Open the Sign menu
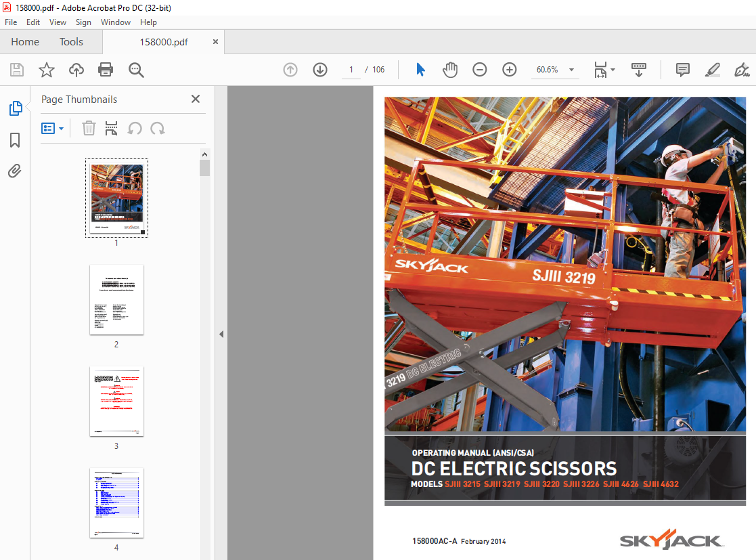756x560 pixels. (83, 22)
